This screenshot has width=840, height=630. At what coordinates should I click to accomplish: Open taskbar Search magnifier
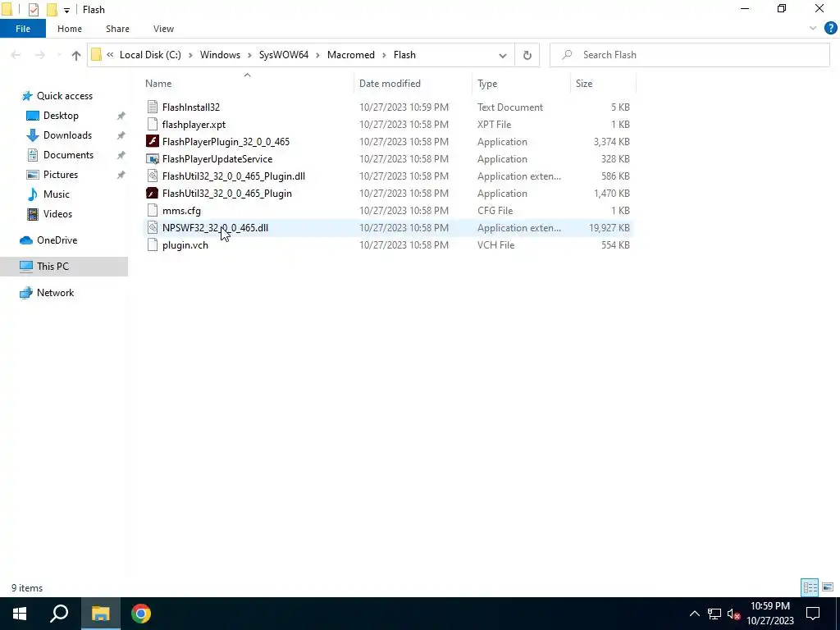pyautogui.click(x=59, y=614)
